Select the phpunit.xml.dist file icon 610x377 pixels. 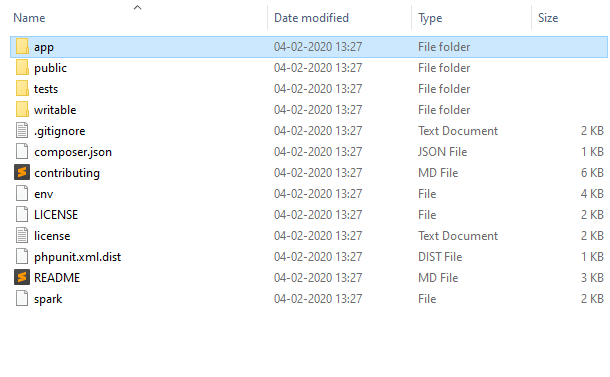pyautogui.click(x=22, y=256)
